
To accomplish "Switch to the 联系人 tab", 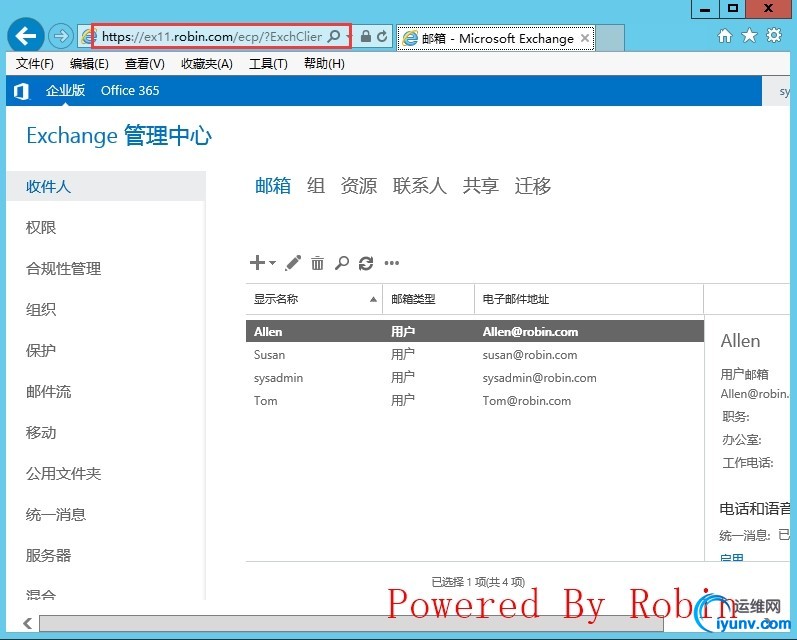I will (419, 186).
